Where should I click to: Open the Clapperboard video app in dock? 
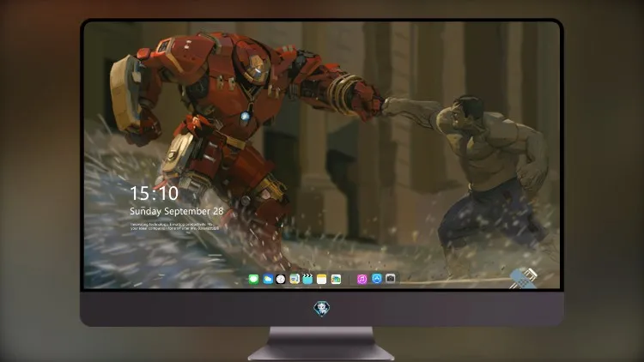pyautogui.click(x=307, y=279)
